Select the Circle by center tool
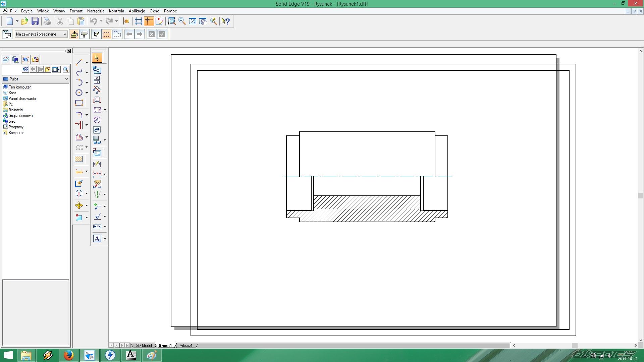This screenshot has height=362, width=644. point(79,93)
